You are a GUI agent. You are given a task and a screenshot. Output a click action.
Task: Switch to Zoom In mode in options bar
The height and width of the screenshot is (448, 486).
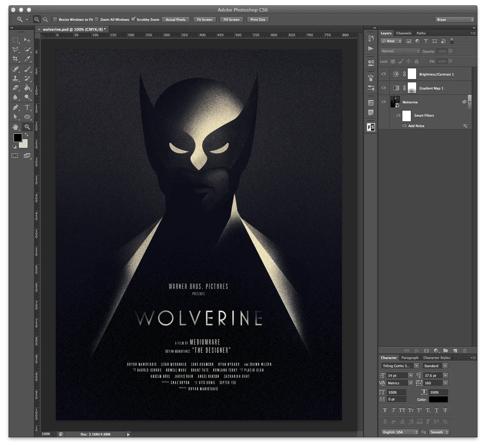[36, 20]
